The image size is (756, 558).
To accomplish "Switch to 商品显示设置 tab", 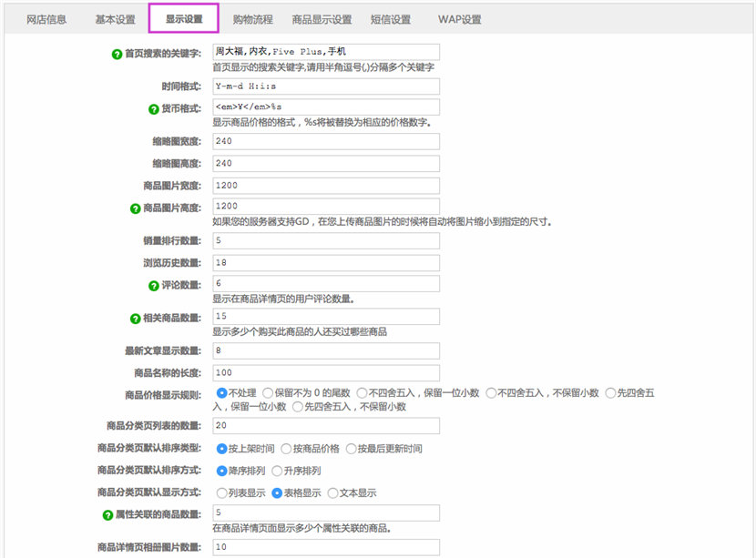I will 322,19.
